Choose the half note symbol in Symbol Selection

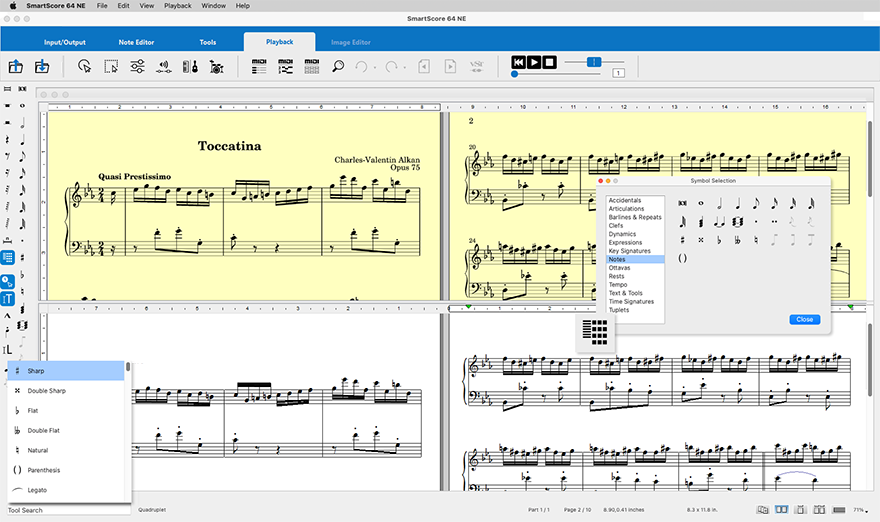719,203
